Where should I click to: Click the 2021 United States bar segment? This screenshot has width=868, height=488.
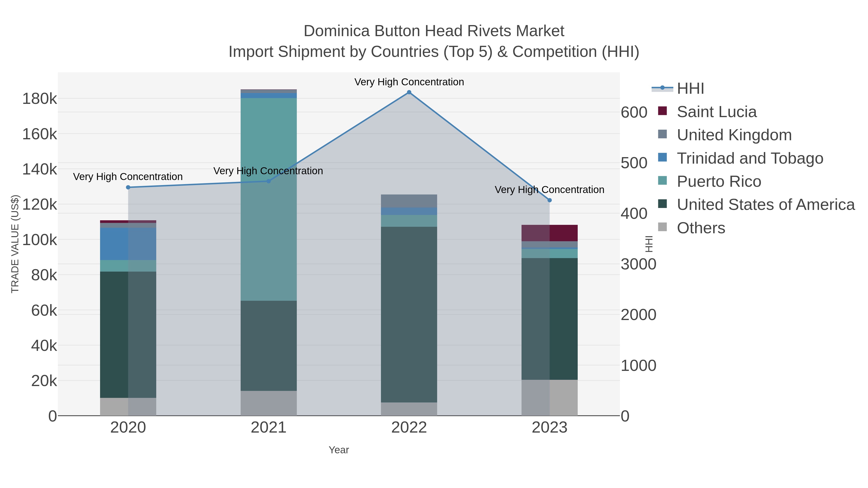269,346
